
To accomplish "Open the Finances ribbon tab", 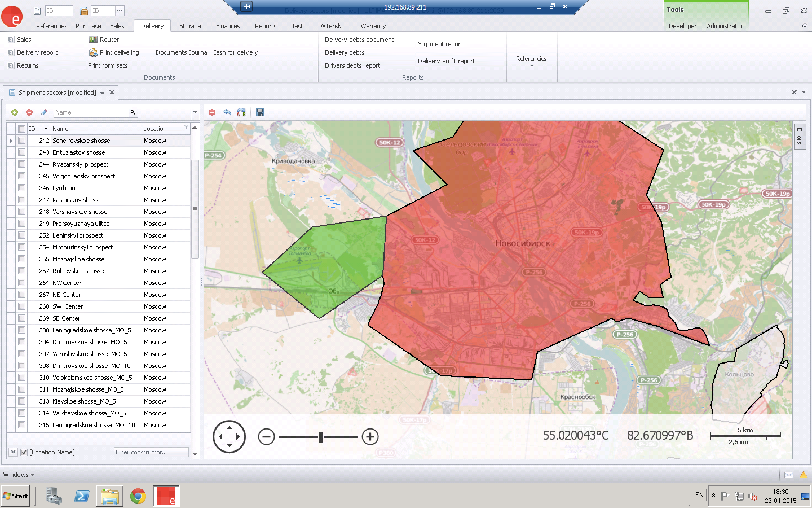I will pyautogui.click(x=228, y=26).
